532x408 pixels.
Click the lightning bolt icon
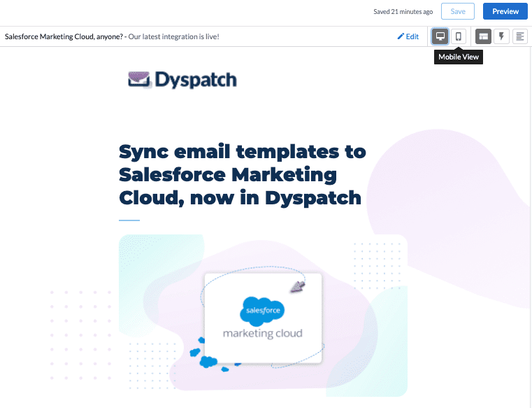tap(501, 36)
